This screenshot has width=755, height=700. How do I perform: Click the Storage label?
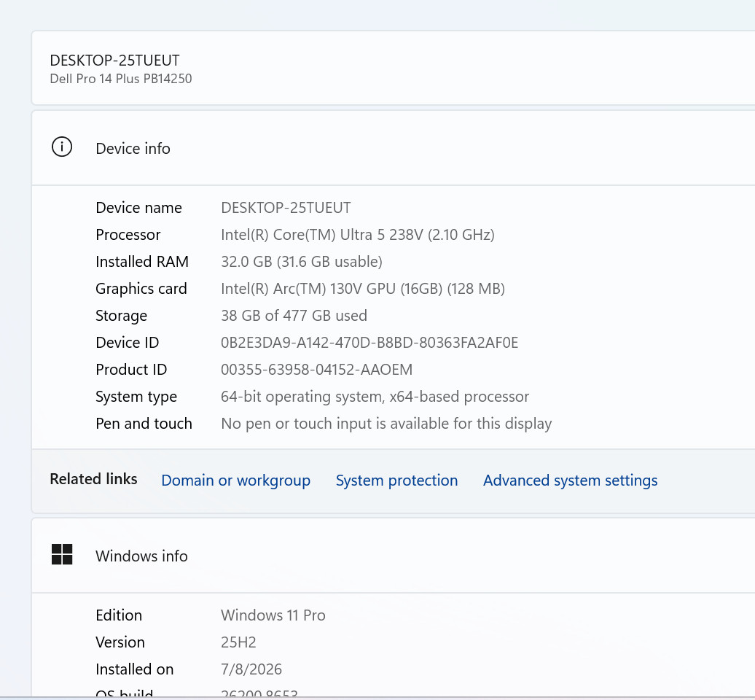[x=121, y=316]
